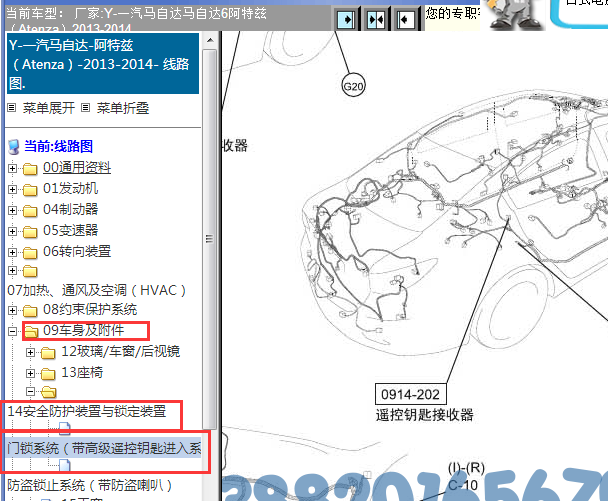608x501 pixels.
Task: Select 08约束保护系统 in the tree
Action: point(90,309)
